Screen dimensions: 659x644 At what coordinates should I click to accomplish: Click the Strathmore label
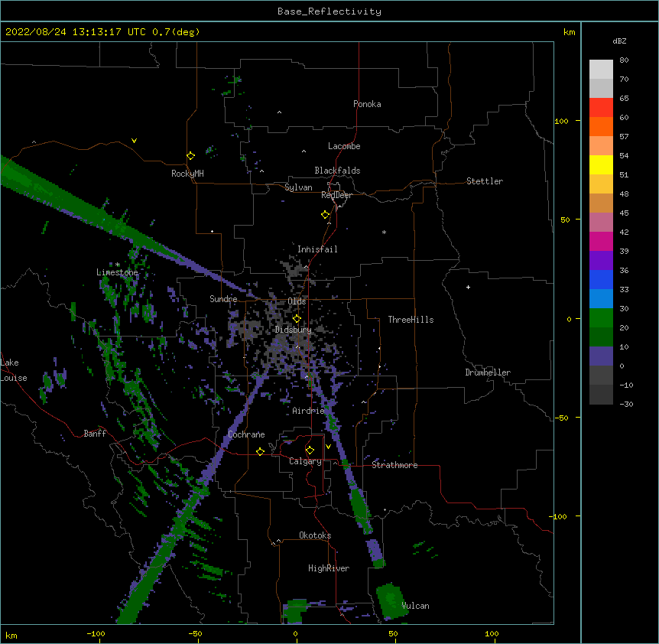pyautogui.click(x=394, y=465)
